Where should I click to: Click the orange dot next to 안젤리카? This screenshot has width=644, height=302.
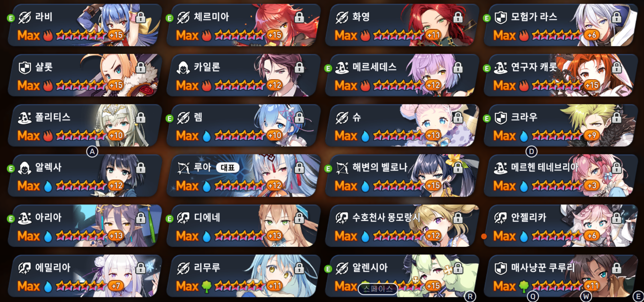484,236
